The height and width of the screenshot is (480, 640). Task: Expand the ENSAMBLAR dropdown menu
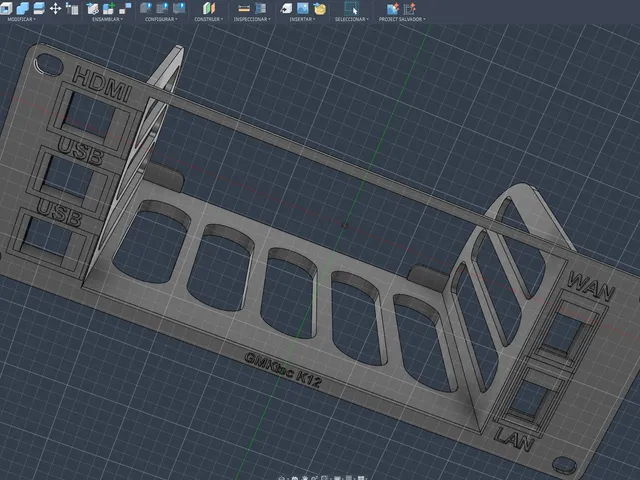click(107, 19)
